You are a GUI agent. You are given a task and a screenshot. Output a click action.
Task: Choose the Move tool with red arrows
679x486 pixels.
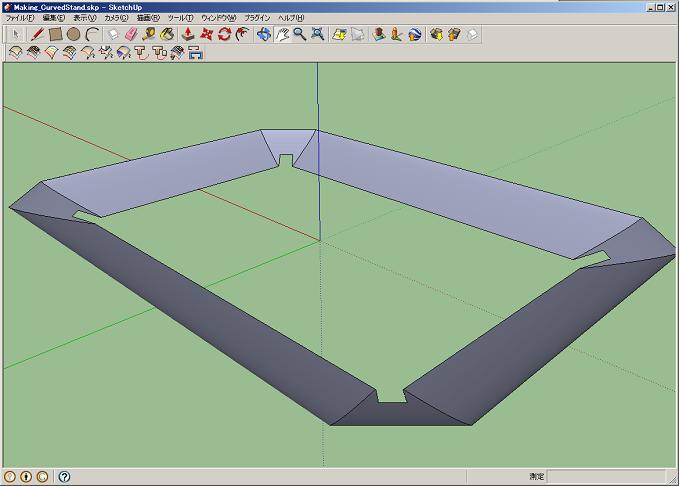coord(206,34)
